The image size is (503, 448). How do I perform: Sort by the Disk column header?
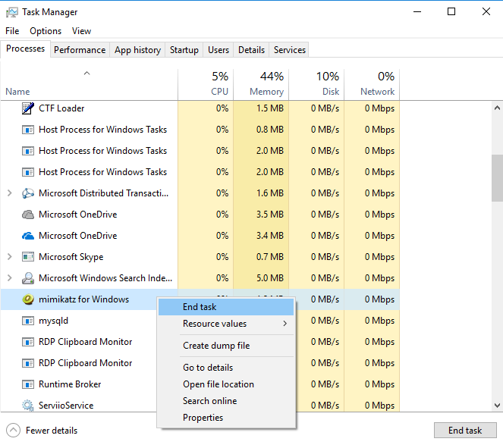pos(316,84)
